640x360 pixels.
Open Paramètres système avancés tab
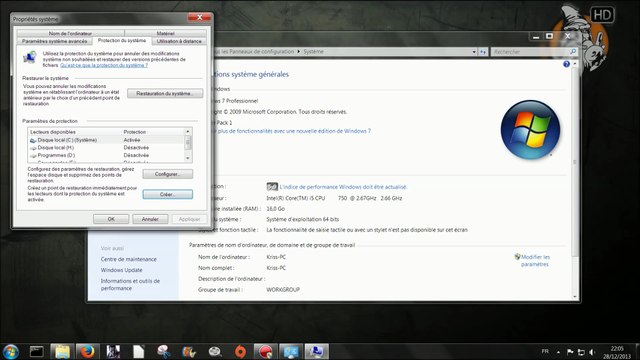pos(55,41)
